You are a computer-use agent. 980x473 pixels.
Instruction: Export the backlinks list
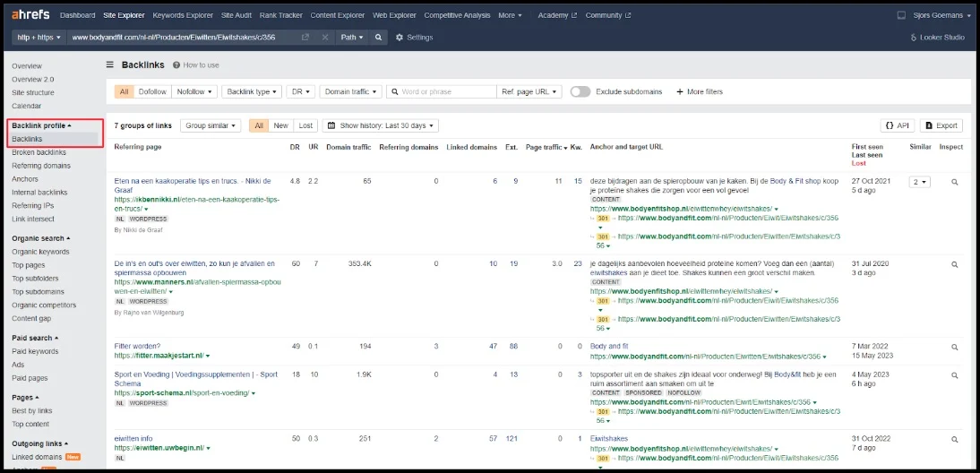941,125
